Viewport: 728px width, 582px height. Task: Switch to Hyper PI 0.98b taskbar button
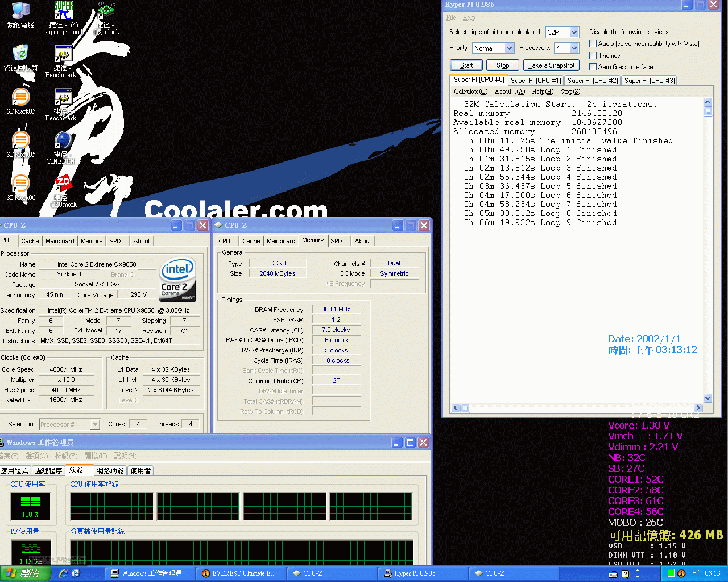pos(422,573)
